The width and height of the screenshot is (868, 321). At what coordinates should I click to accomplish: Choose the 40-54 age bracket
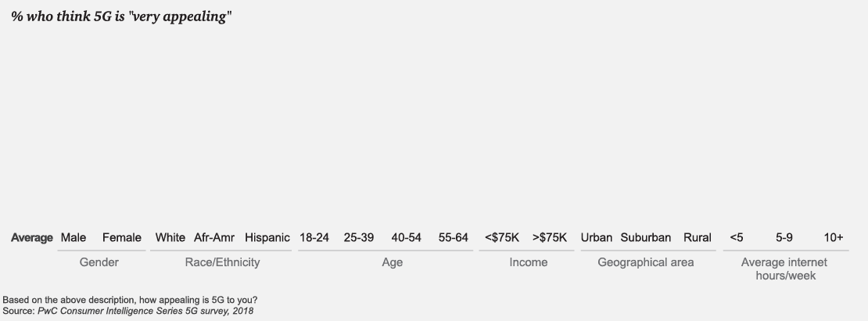click(x=407, y=237)
